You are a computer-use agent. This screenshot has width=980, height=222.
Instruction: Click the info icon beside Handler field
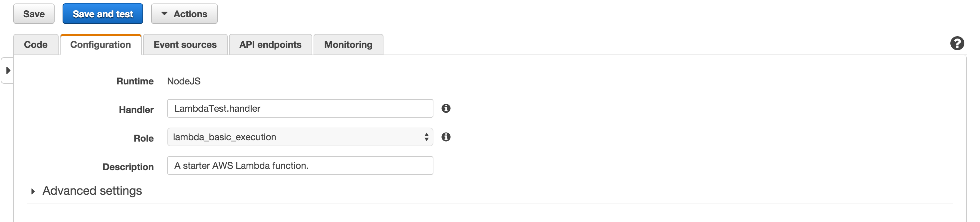[446, 108]
